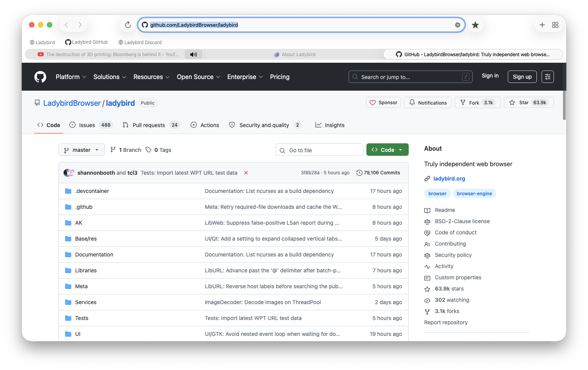Open the Pricing page

pyautogui.click(x=280, y=77)
